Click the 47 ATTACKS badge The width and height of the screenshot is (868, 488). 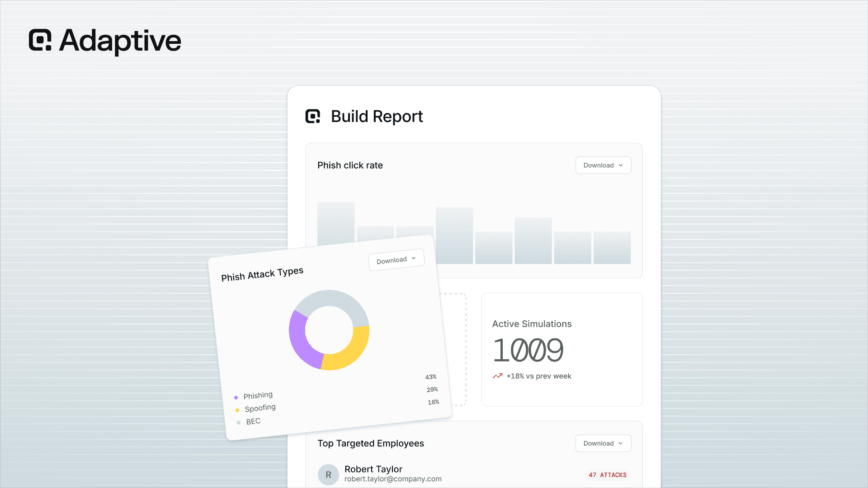pyautogui.click(x=608, y=475)
